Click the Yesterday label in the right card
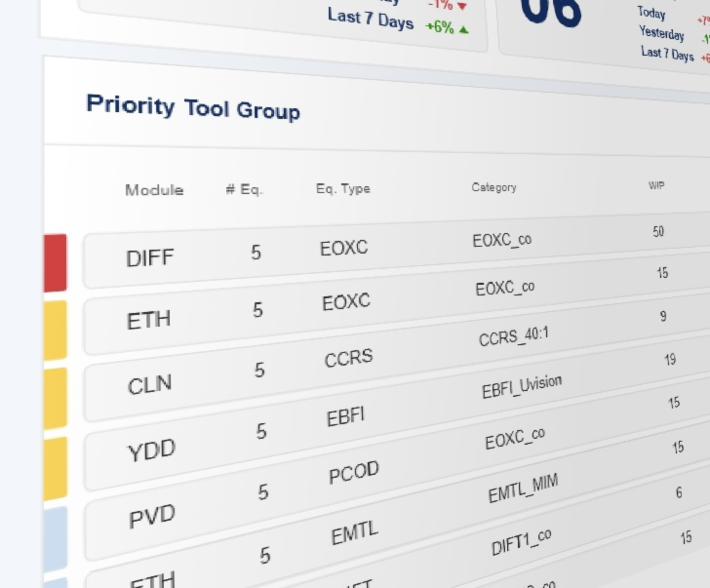The image size is (710, 588). click(x=662, y=33)
